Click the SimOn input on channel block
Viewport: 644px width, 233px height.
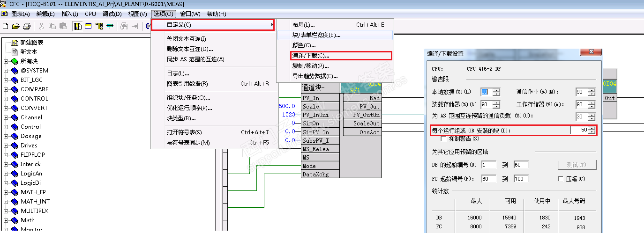pos(320,124)
